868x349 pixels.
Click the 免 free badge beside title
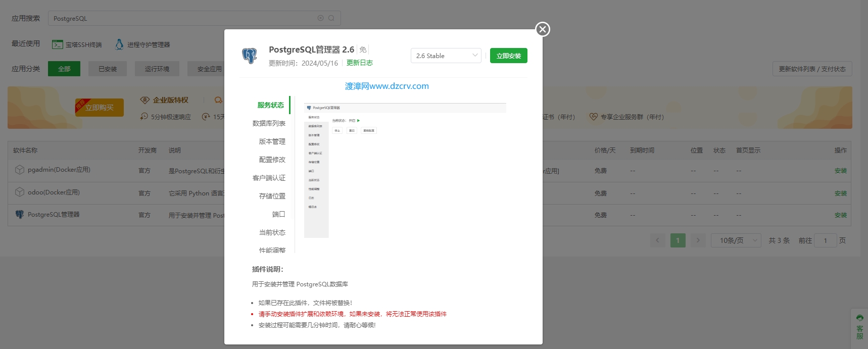363,49
